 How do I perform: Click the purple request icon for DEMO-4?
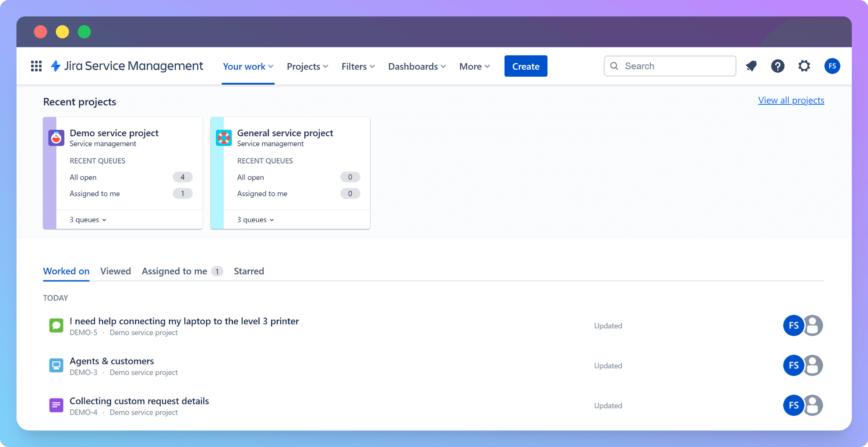click(x=56, y=405)
